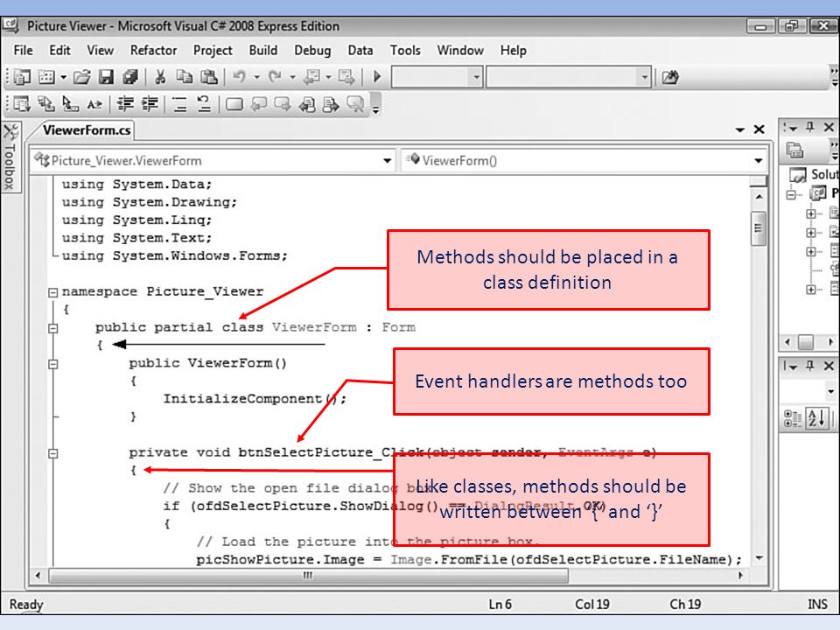This screenshot has height=630, width=840.
Task: Open the Toolbox side tab
Action: (10, 157)
